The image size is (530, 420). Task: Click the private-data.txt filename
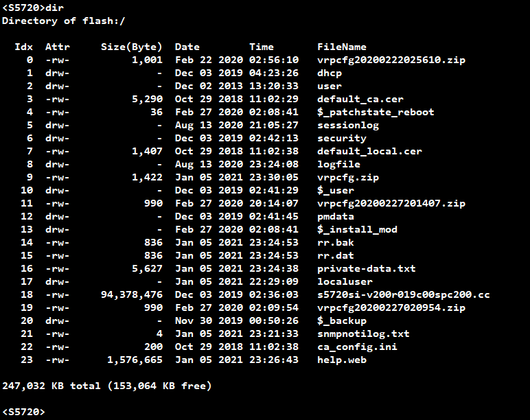(x=367, y=269)
